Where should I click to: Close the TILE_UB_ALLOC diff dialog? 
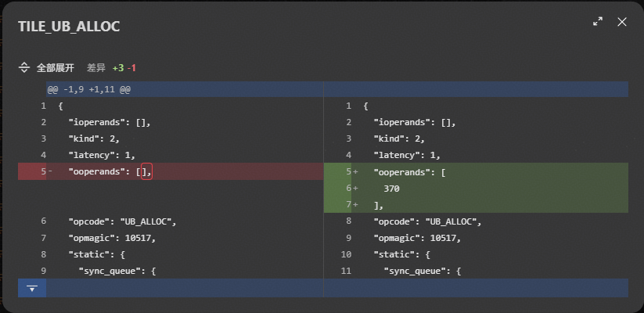point(622,22)
